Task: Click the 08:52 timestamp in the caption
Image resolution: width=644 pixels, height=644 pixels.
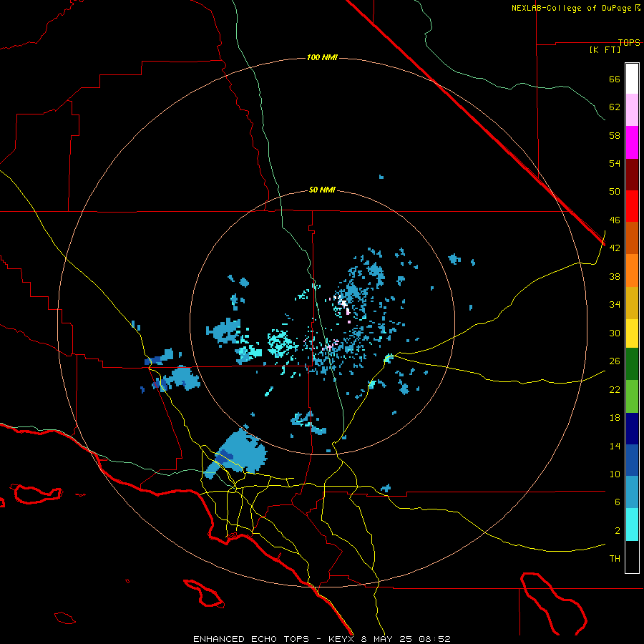Action: tap(434, 639)
